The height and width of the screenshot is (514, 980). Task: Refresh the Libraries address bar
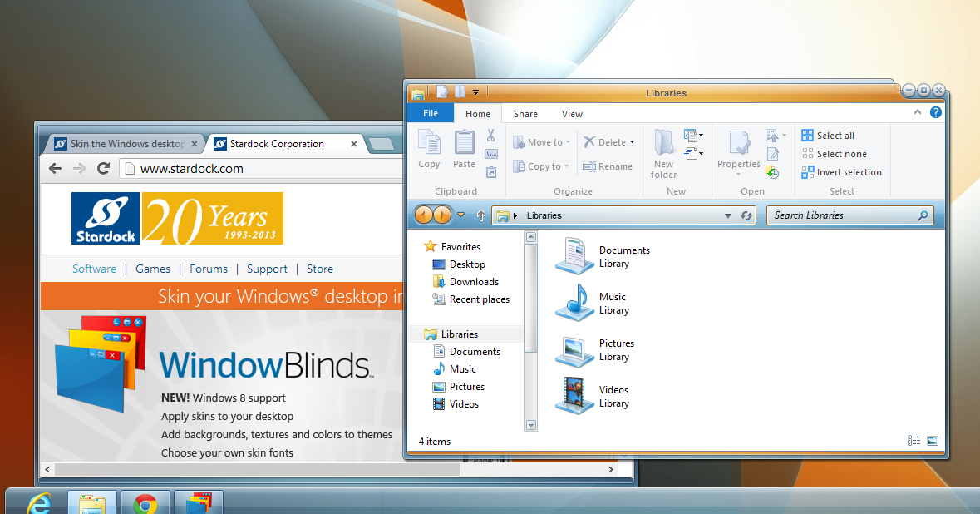pos(746,215)
